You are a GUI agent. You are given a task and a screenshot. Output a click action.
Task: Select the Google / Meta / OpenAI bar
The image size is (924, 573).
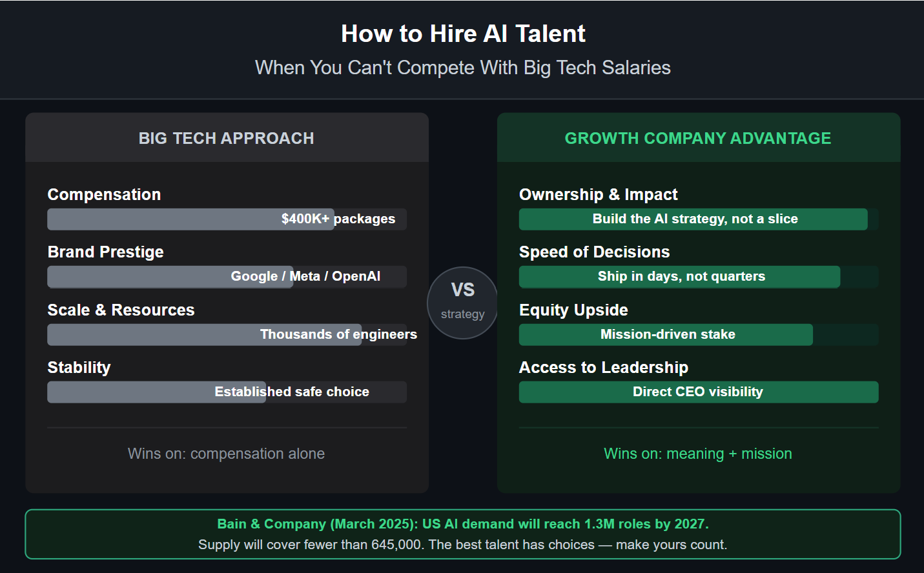click(227, 277)
